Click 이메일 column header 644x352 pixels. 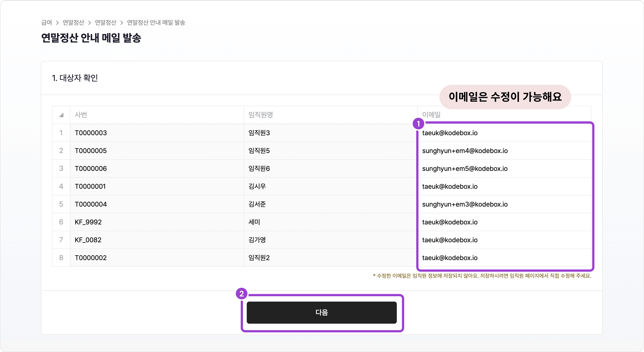click(x=431, y=115)
